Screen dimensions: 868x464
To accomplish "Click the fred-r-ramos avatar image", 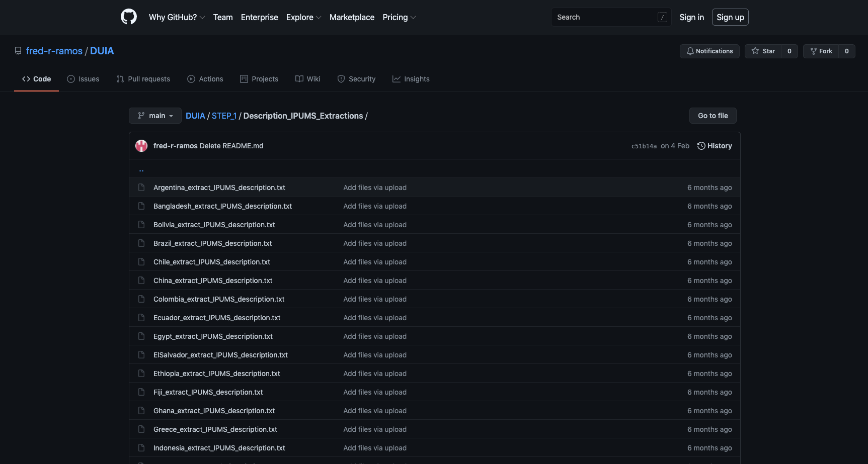I will pos(141,146).
